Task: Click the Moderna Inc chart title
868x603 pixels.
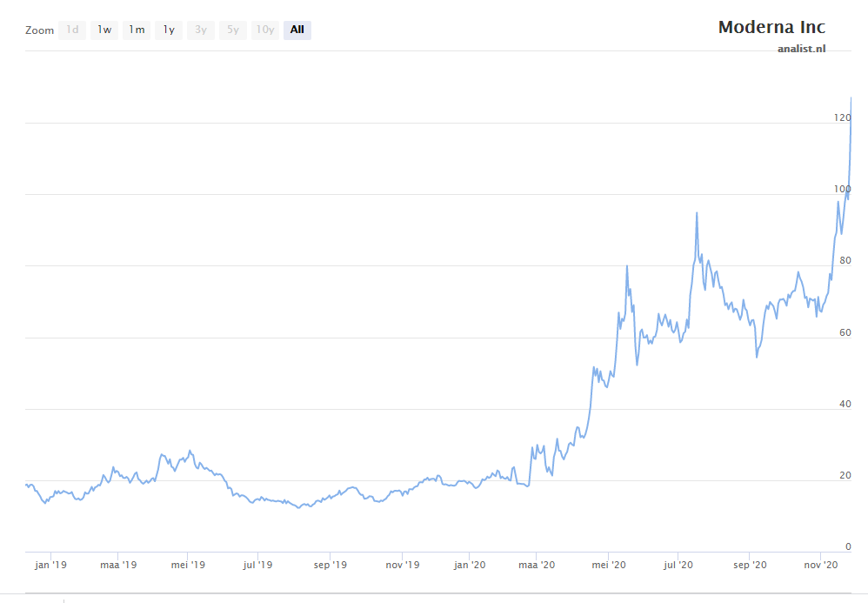Action: click(x=771, y=27)
